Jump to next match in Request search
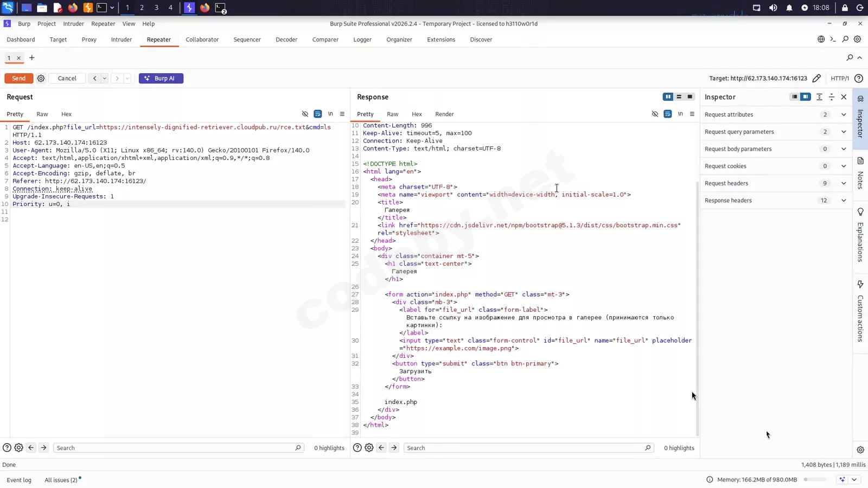 (x=43, y=448)
